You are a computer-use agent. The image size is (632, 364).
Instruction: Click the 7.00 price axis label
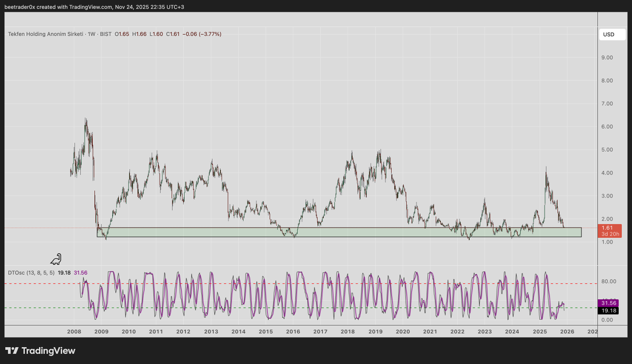[x=608, y=104]
